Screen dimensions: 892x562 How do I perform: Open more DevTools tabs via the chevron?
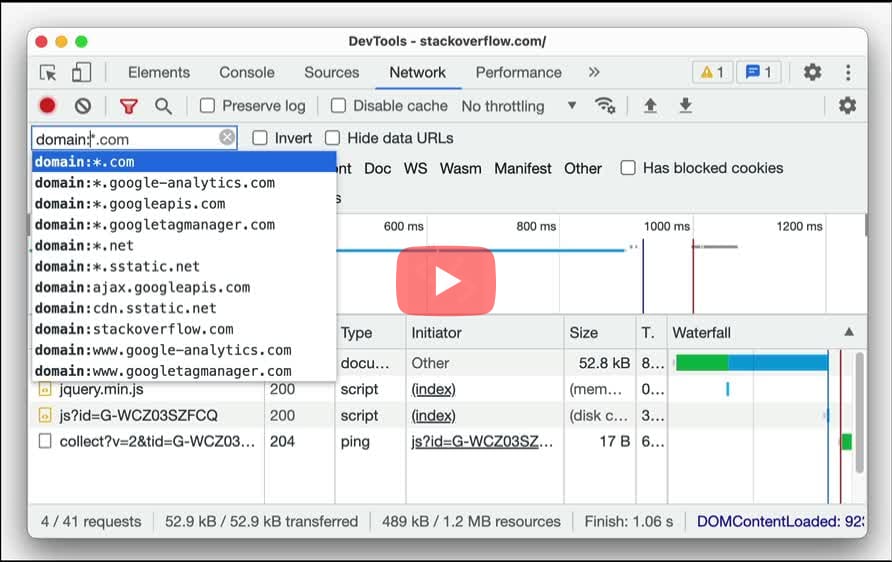[x=594, y=72]
